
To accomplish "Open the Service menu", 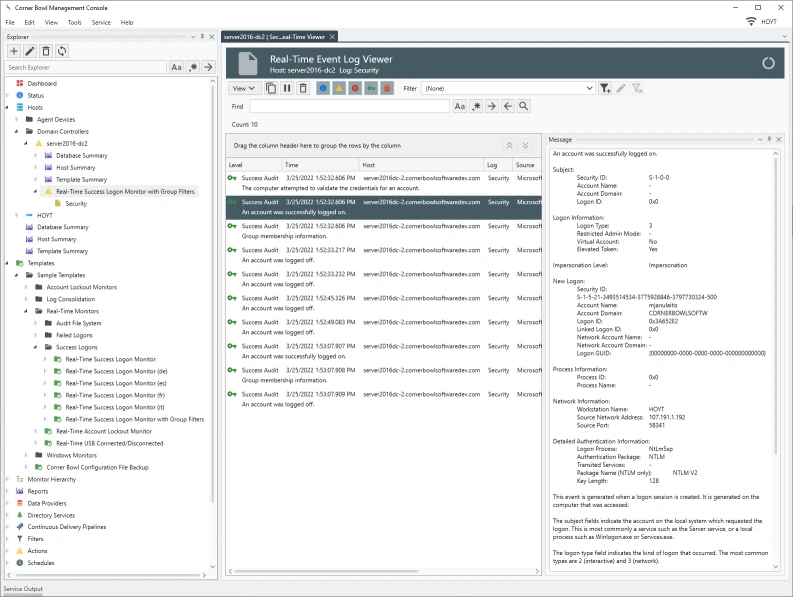I will tap(101, 22).
